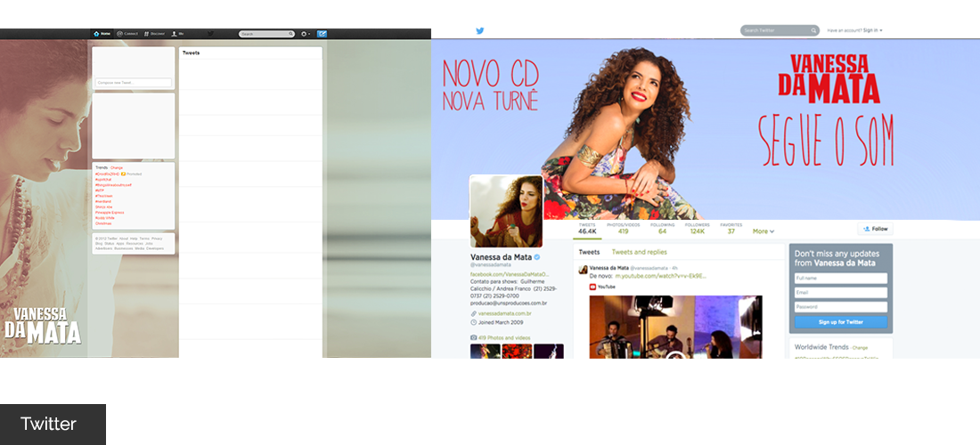Click Change next to Trends
This screenshot has height=445, width=980.
[x=116, y=168]
